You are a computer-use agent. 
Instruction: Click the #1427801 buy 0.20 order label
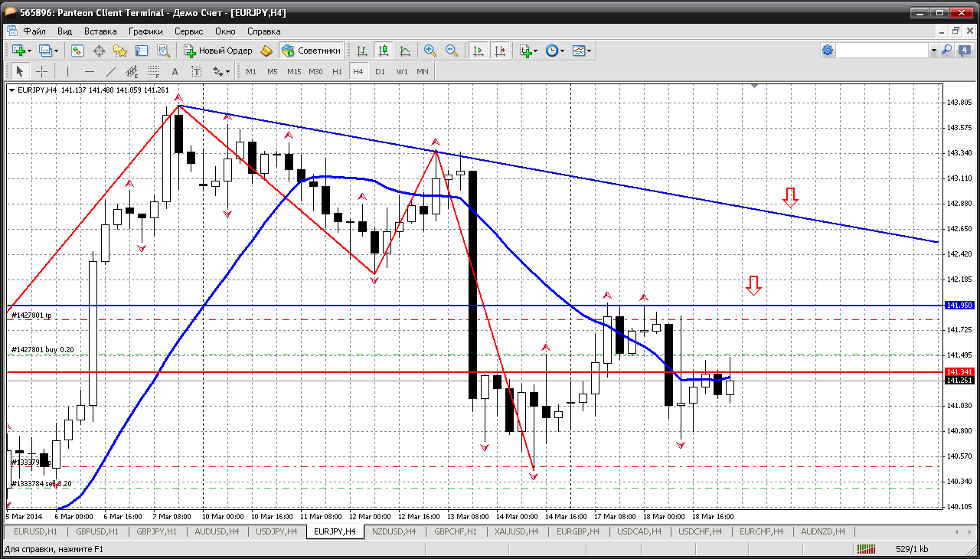coord(43,350)
